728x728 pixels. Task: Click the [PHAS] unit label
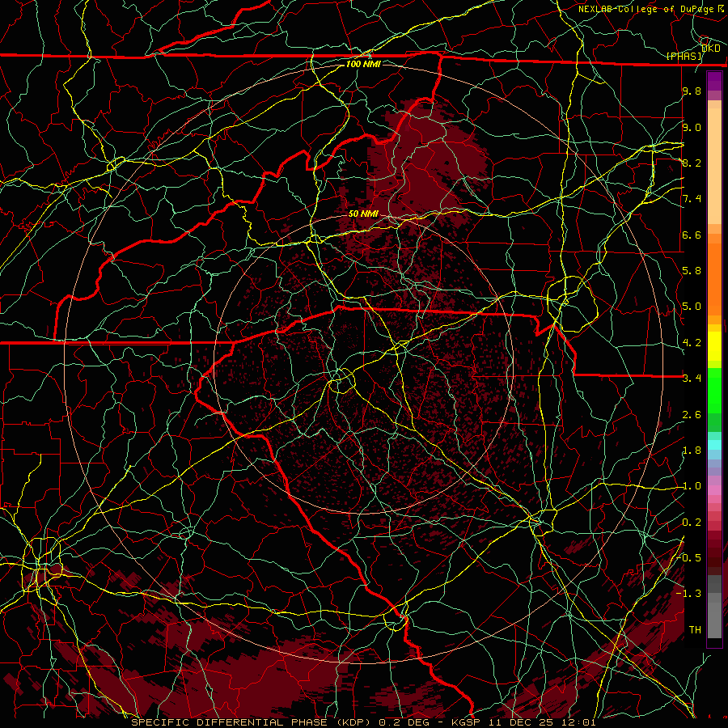point(684,56)
